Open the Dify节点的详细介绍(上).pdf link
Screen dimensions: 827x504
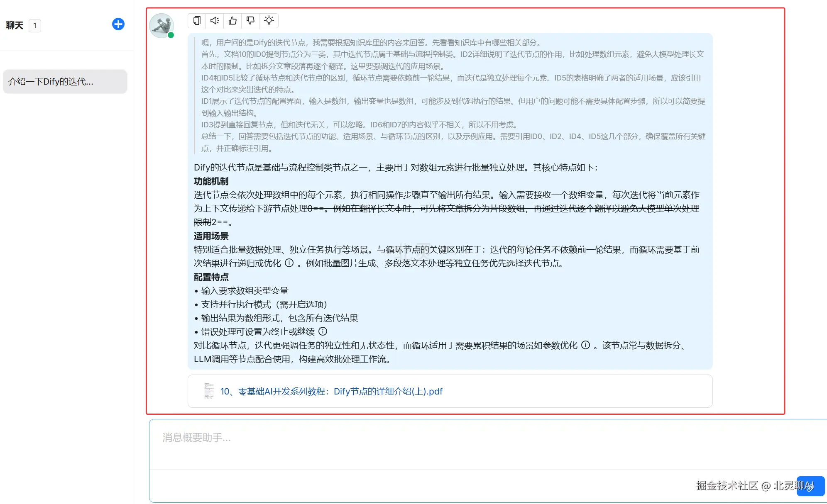(x=331, y=391)
